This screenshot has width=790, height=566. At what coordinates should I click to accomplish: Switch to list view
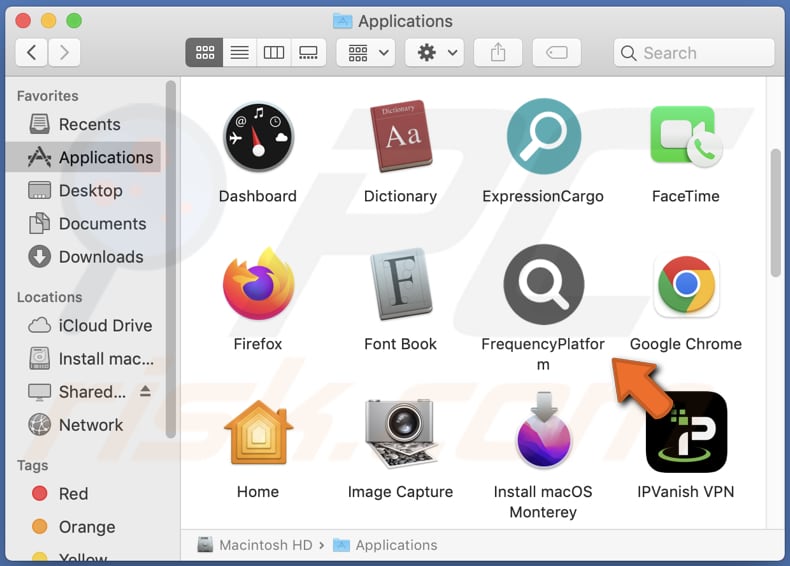pos(240,52)
